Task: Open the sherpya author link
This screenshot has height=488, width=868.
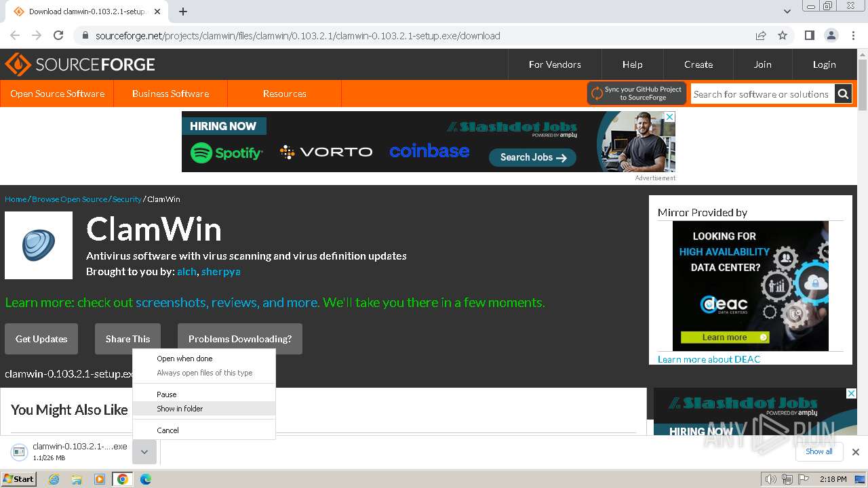Action: (x=221, y=272)
